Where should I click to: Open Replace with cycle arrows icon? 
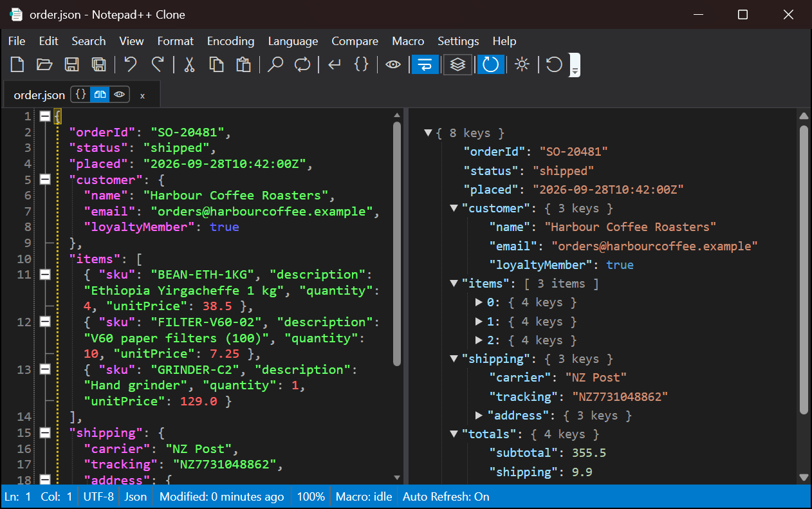pos(302,64)
